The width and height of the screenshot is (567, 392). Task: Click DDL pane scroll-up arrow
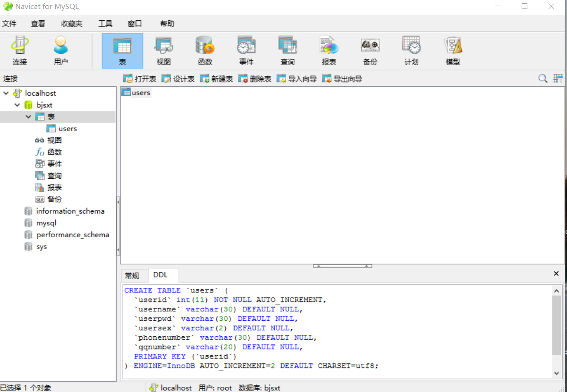click(557, 291)
